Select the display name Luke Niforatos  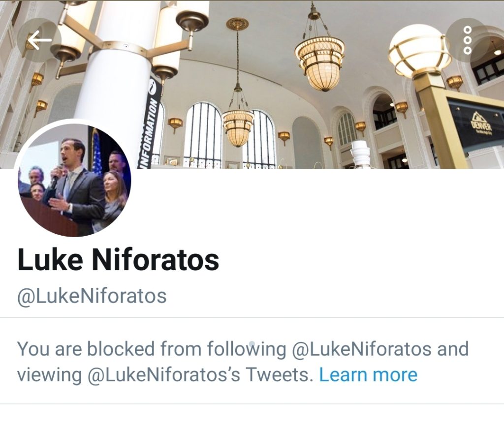118,260
